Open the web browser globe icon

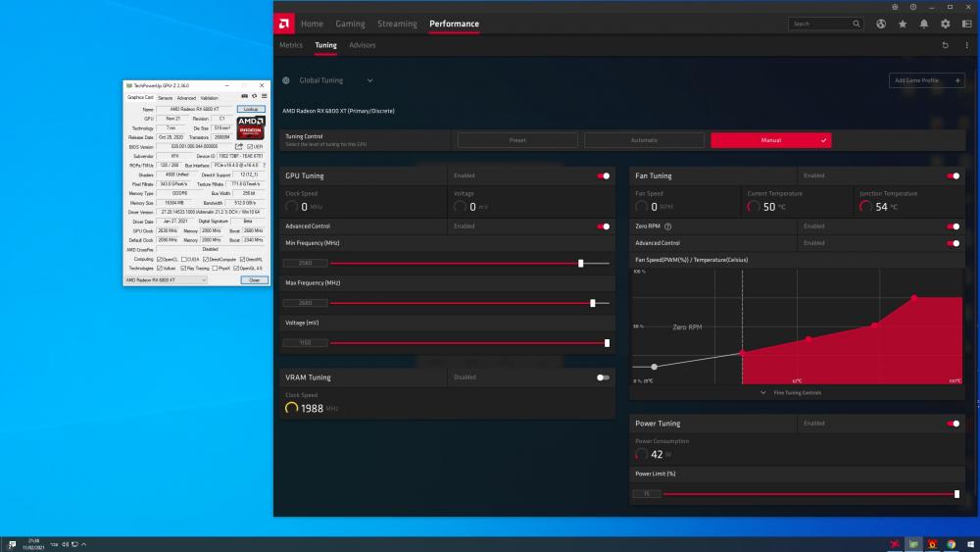pyautogui.click(x=881, y=24)
